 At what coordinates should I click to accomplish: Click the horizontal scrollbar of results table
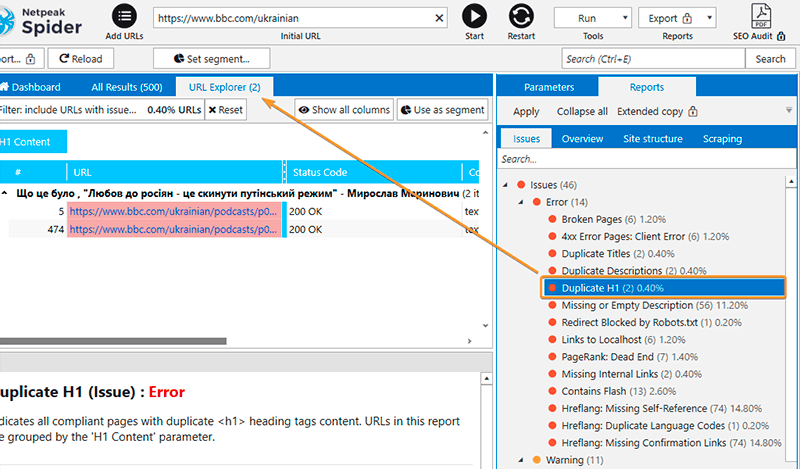pos(113,341)
